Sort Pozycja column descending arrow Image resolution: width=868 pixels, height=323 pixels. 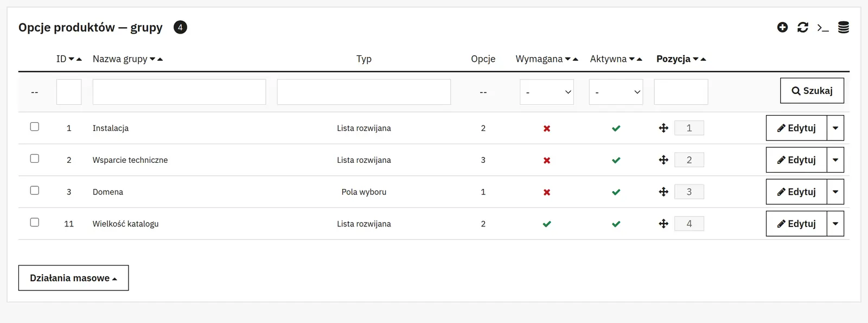pyautogui.click(x=696, y=59)
